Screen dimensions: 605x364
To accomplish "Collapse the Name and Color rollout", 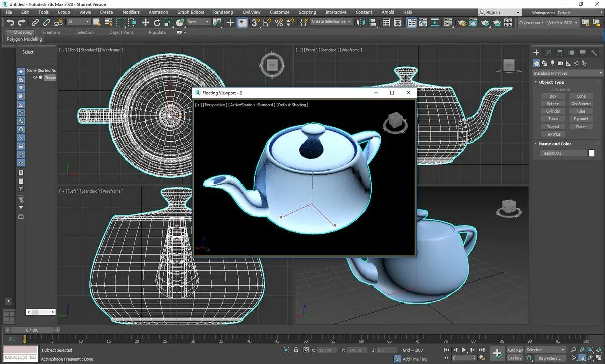I will 555,144.
